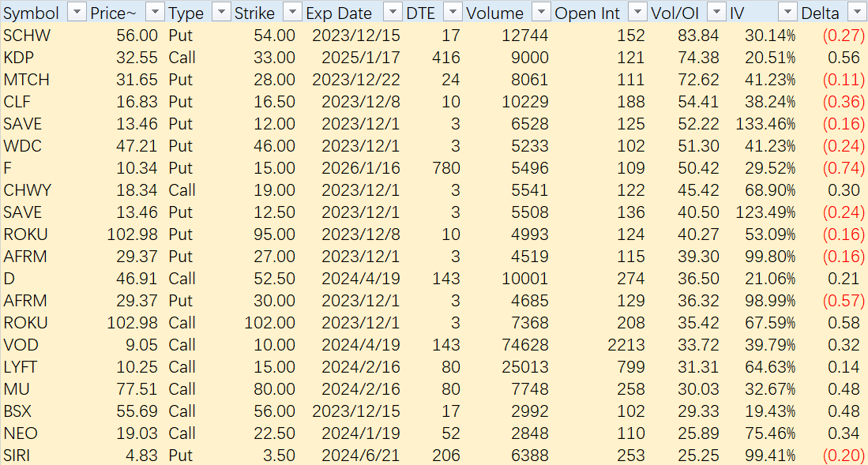Click the strike value 95.00
Image resolution: width=868 pixels, height=465 pixels.
point(275,234)
